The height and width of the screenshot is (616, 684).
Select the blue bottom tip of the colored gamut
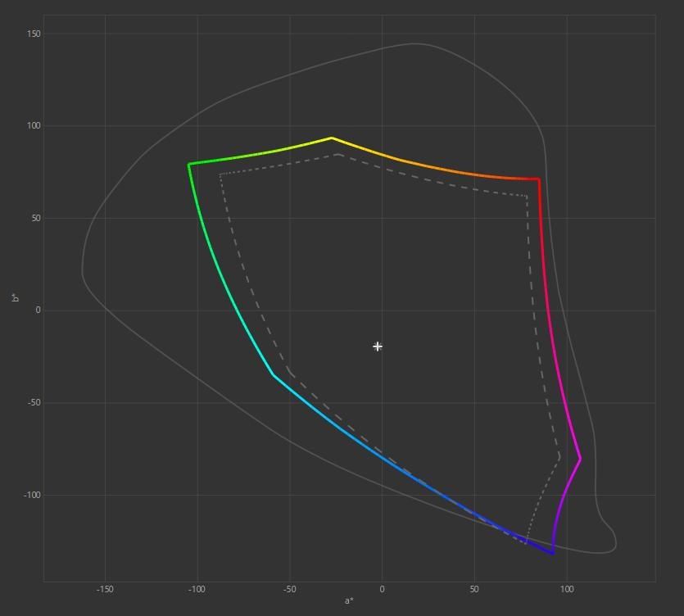(x=553, y=553)
